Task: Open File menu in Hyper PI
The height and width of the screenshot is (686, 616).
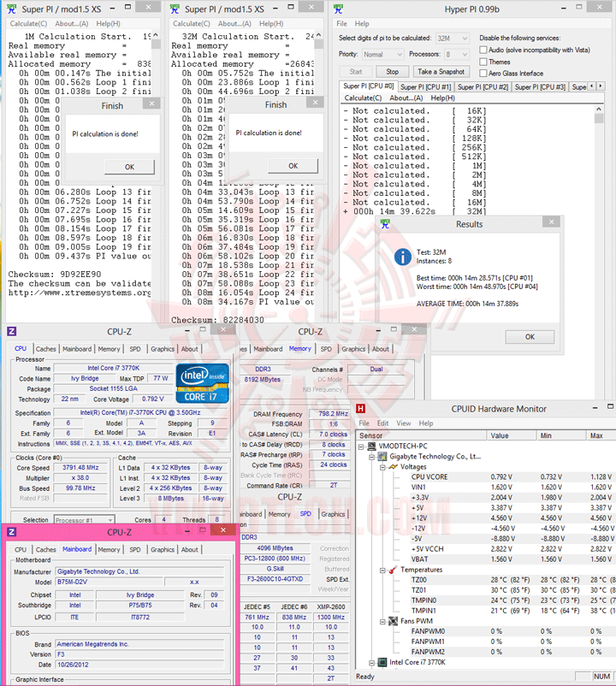Action: pyautogui.click(x=341, y=24)
